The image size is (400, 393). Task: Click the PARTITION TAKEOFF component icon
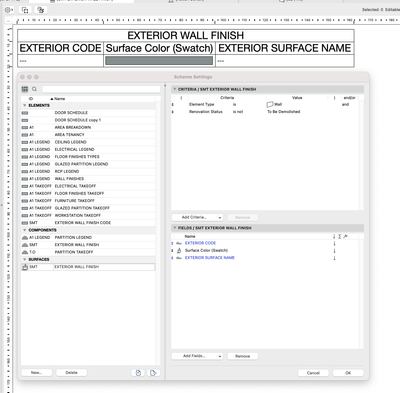click(x=25, y=252)
